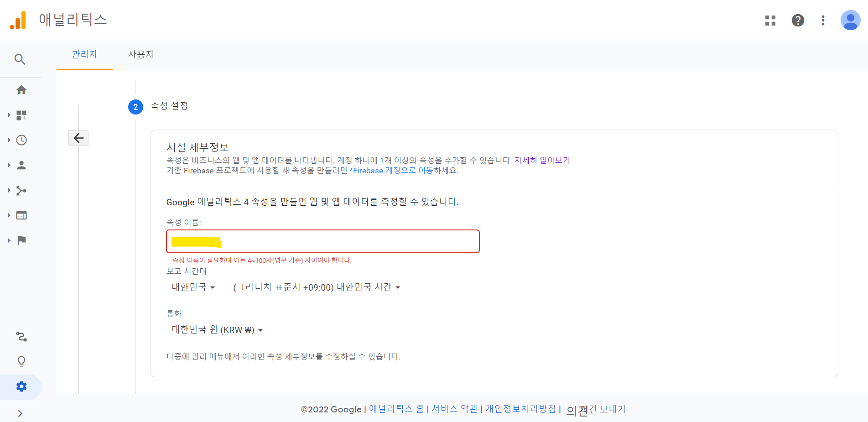
Task: Go to Home icon in sidebar
Action: coord(21,90)
